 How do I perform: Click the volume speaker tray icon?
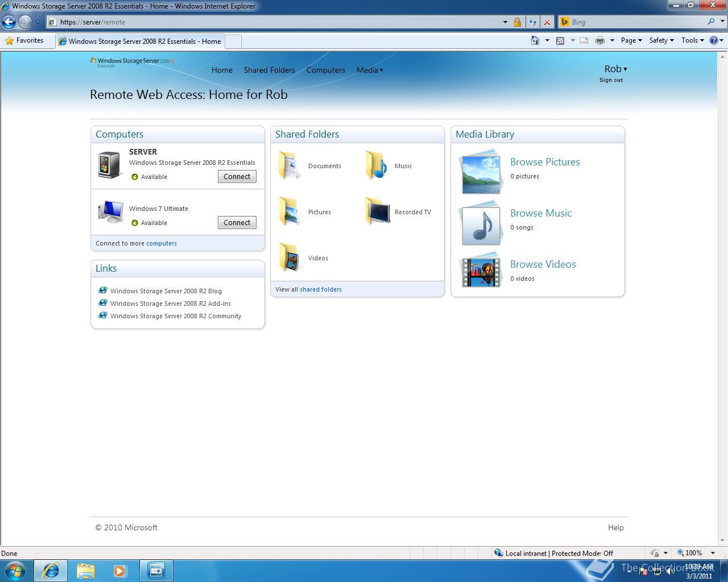[669, 571]
